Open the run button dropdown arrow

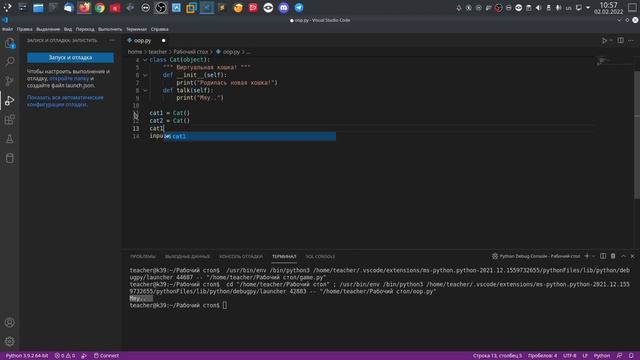point(611,40)
